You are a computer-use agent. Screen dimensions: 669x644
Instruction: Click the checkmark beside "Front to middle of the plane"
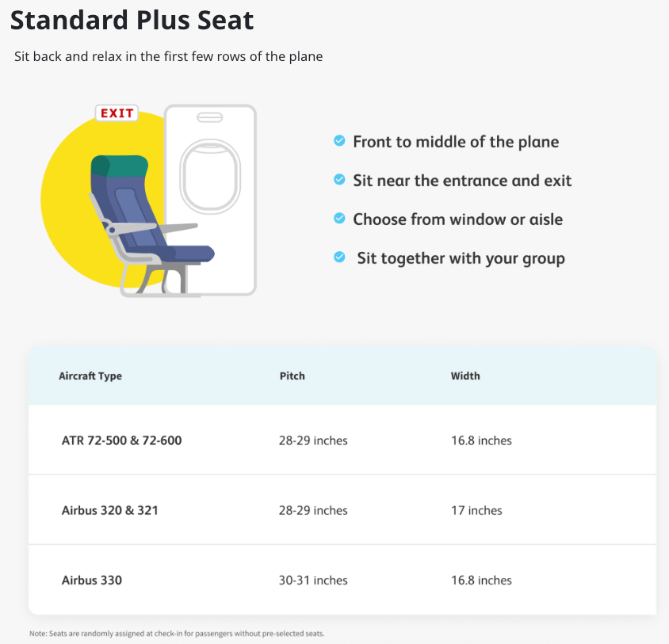[339, 141]
